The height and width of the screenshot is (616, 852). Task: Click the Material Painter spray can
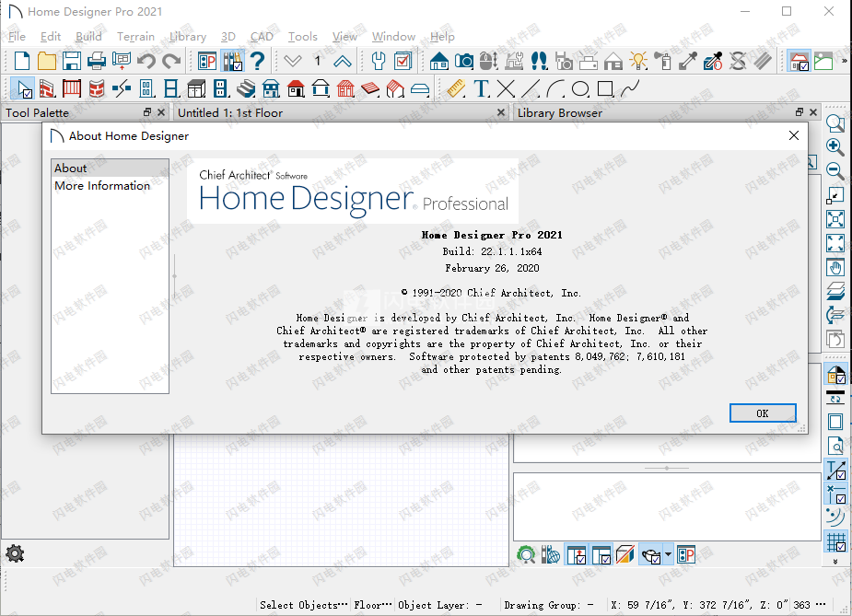tap(663, 61)
